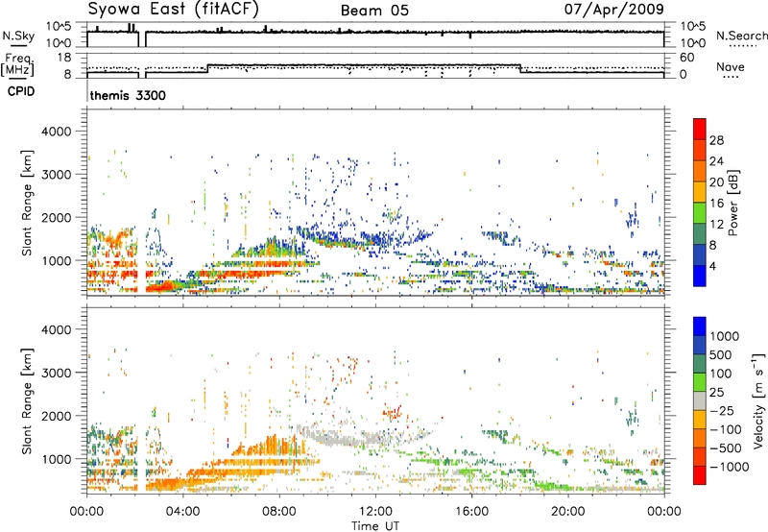Click the "08:00" time tick label
Image resolution: width=768 pixels, height=532 pixels.
[x=279, y=512]
